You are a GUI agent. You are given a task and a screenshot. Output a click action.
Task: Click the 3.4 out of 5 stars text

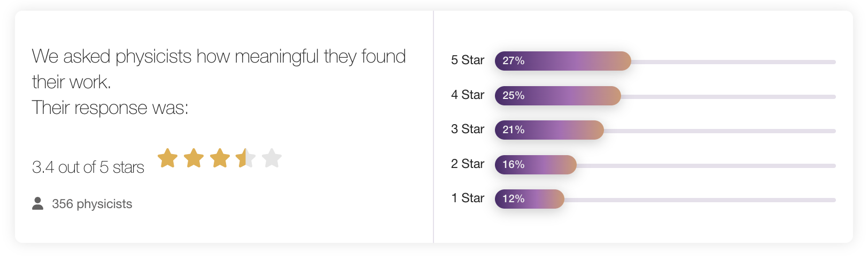[88, 167]
